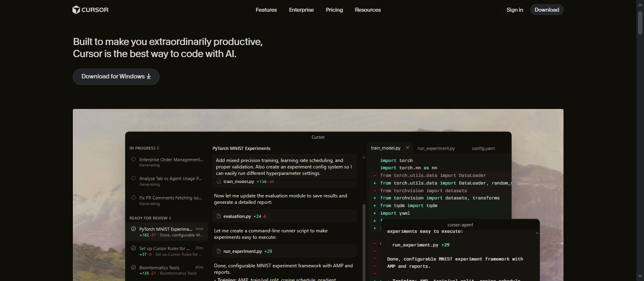Close the train_model.py tab
Viewport: 644px width, 281px height.
[407, 148]
